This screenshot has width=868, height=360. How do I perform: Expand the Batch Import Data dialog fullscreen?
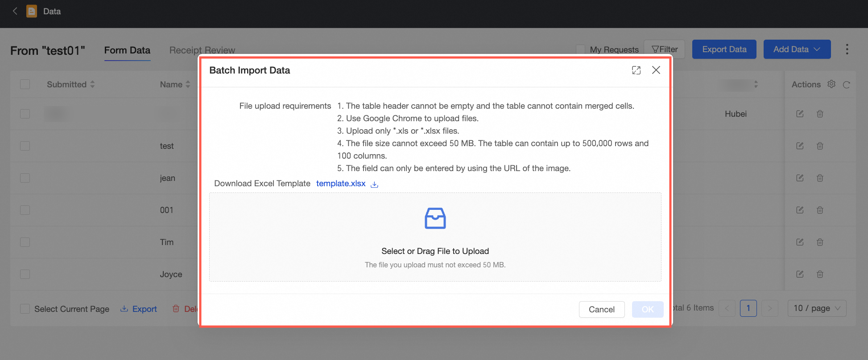coord(636,70)
